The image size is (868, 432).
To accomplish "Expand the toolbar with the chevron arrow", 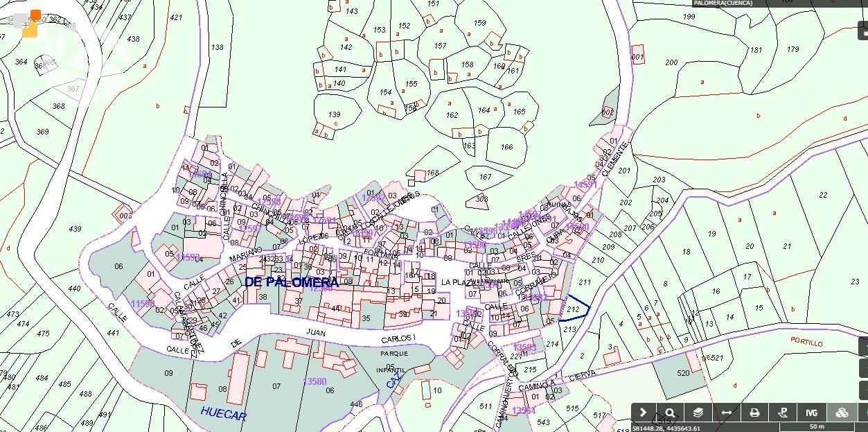I will (x=643, y=413).
